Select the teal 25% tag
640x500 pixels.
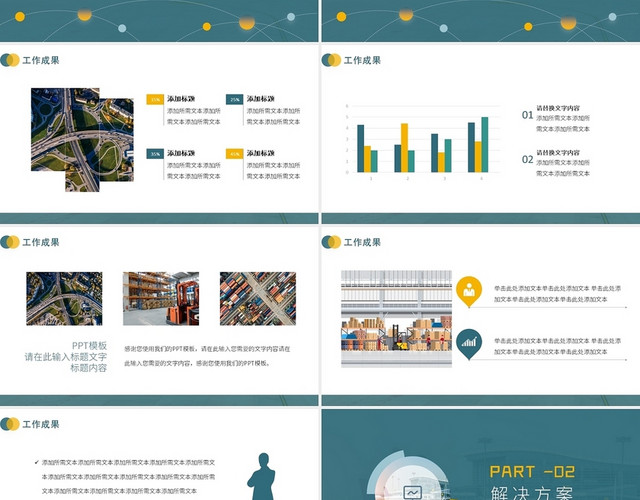235,99
